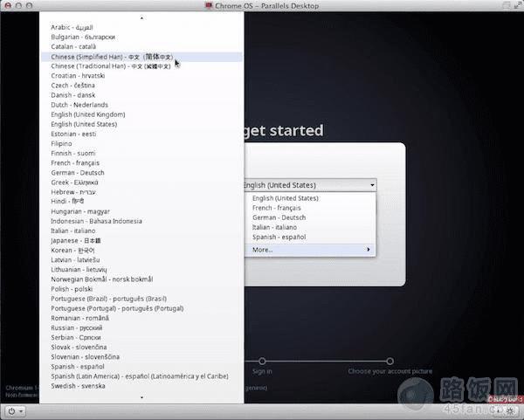524x420 pixels.
Task: Select Swedish - svenska
Action: coord(141,386)
